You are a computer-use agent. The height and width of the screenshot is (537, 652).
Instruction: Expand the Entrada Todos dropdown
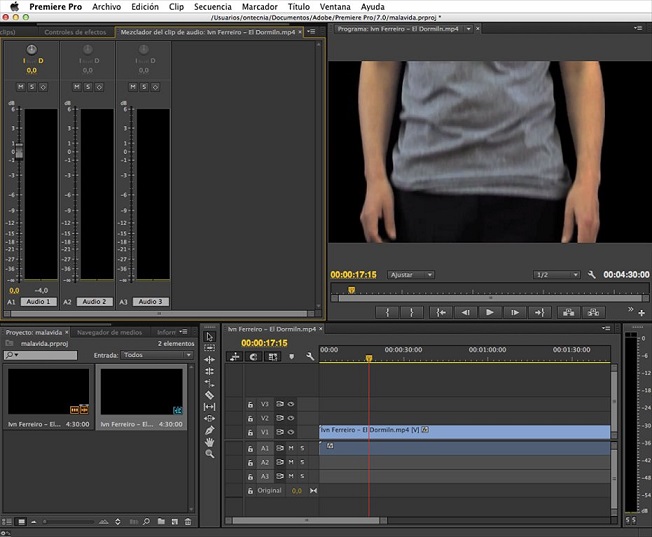(x=158, y=355)
